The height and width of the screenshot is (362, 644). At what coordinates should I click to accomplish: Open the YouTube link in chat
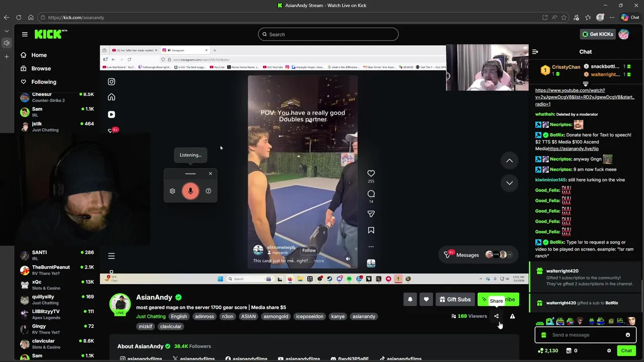click(x=585, y=97)
